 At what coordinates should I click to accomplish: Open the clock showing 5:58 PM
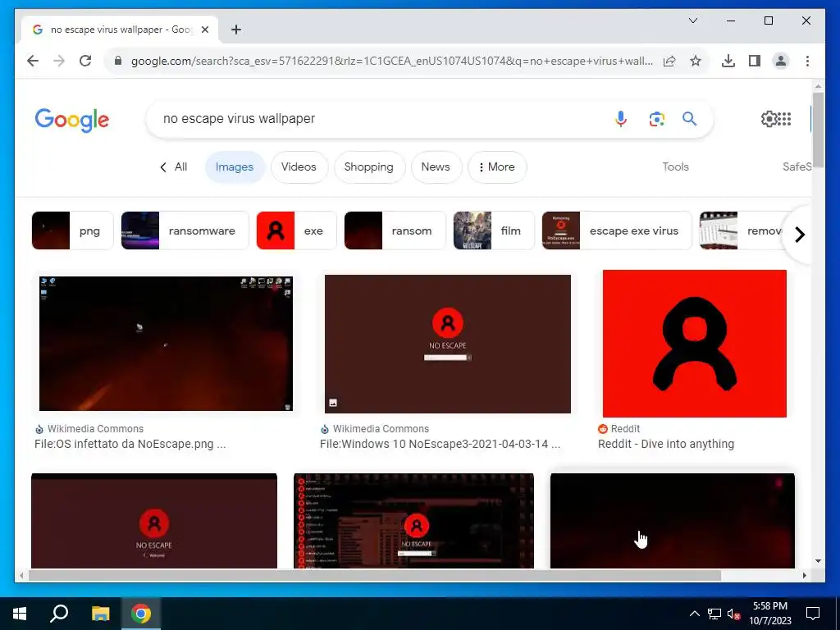[769, 614]
